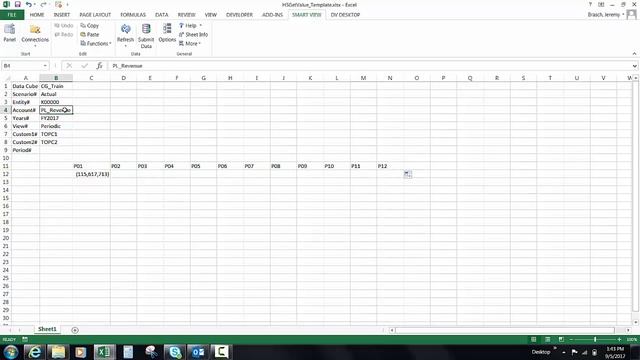Open the Functions dropdown
The height and width of the screenshot is (360, 640).
coord(96,43)
